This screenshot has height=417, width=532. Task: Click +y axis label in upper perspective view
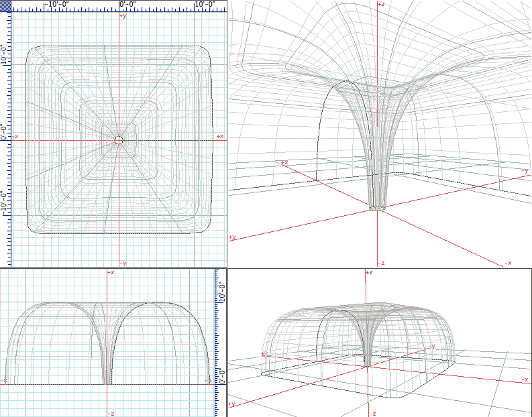pos(232,237)
